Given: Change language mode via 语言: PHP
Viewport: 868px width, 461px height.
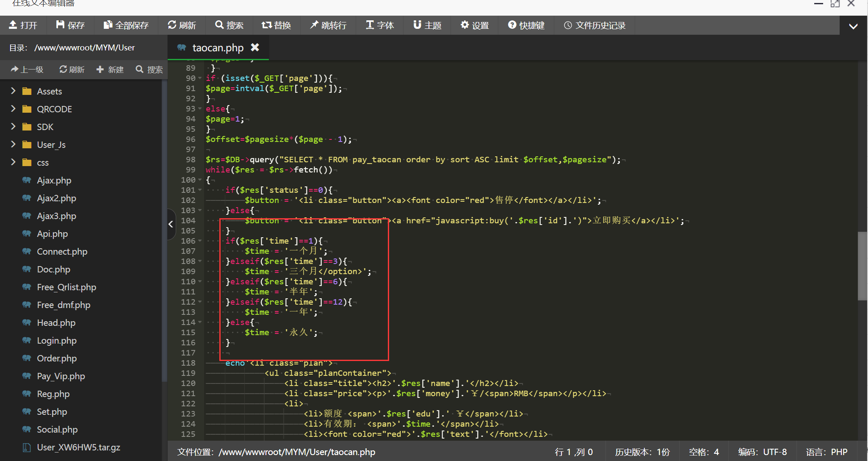Looking at the screenshot, I should coord(827,452).
